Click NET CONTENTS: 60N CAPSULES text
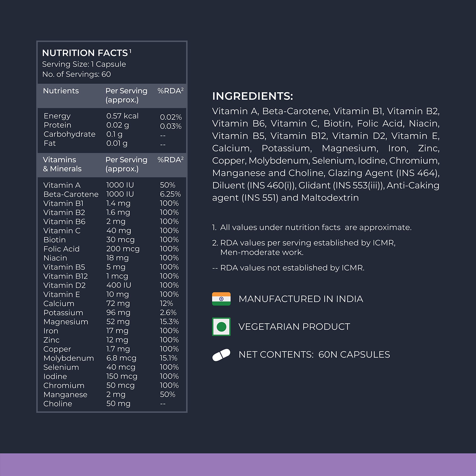476x476 pixels. tap(314, 355)
